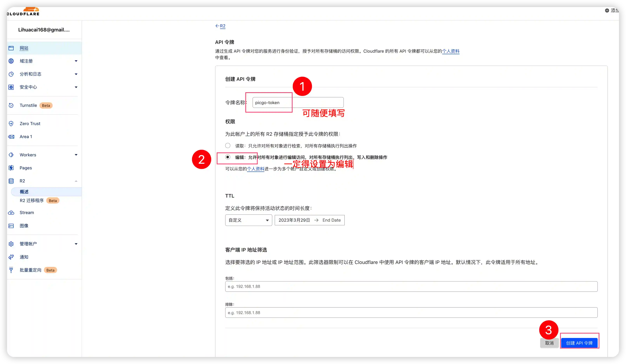This screenshot has height=364, width=626.
Task: Open the 概述 item under R2
Action: 24,192
